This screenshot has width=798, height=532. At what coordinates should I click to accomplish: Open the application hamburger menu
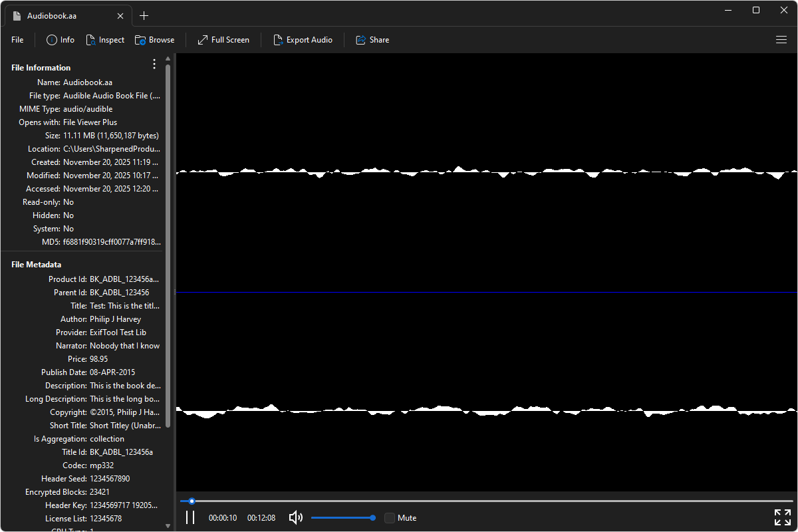point(781,40)
